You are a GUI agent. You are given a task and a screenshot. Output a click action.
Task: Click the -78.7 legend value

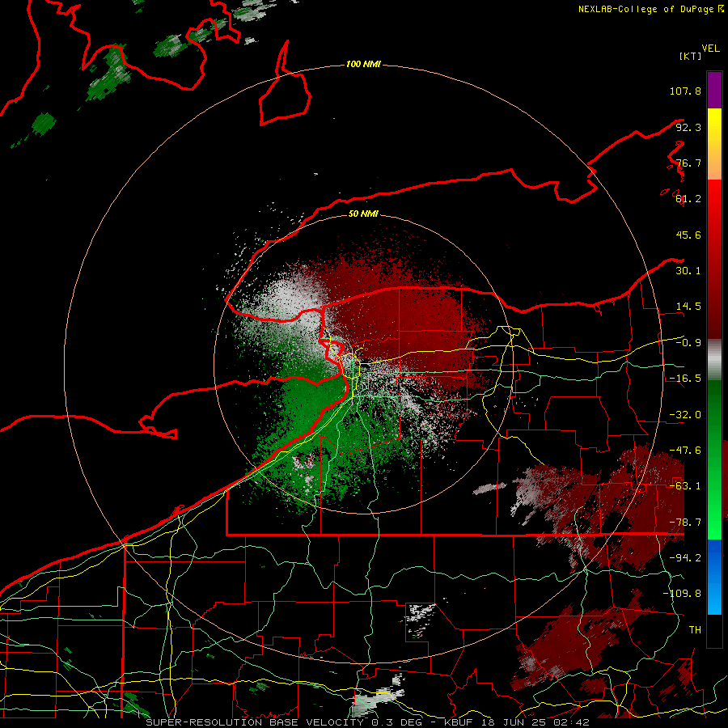tap(685, 523)
